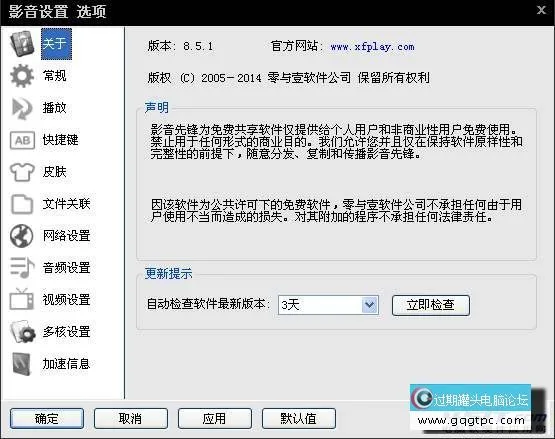
Task: Click the 应用 button
Action: [x=214, y=418]
